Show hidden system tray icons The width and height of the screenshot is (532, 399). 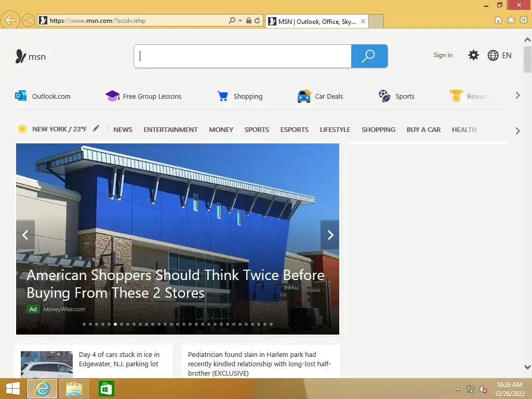tap(458, 389)
